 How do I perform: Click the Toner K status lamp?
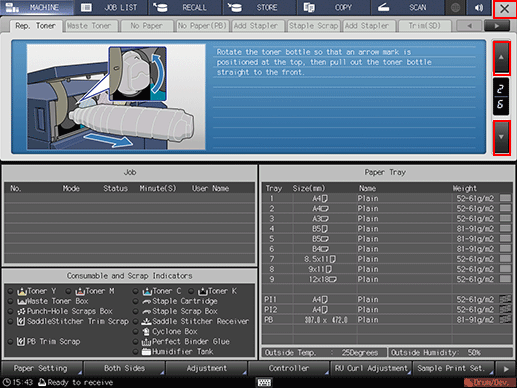point(191,292)
